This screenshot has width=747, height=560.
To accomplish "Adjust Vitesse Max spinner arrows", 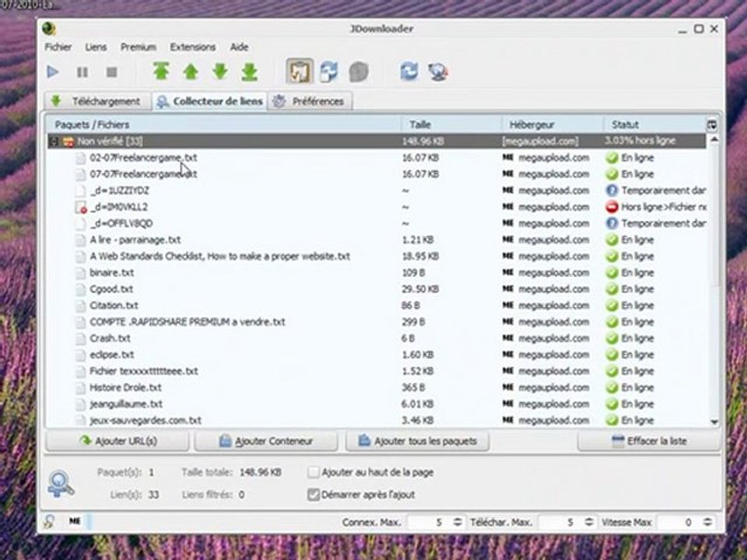I will (708, 522).
